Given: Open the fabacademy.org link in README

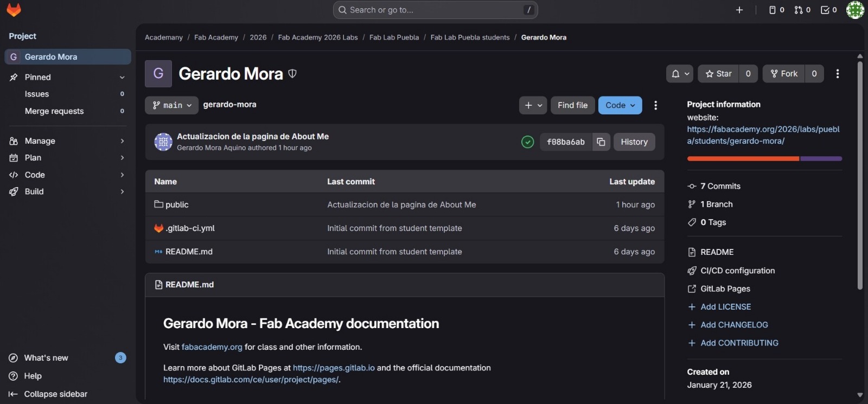Looking at the screenshot, I should (x=212, y=347).
